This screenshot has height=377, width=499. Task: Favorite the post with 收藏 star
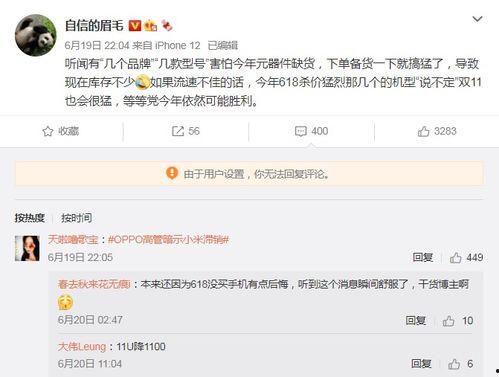click(x=61, y=131)
